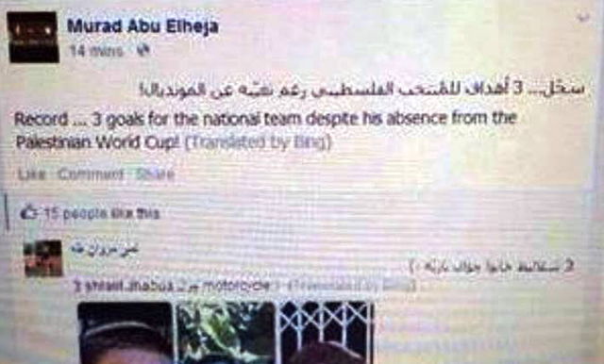Click the English translated post text
604x364 pixels.
pos(265,130)
